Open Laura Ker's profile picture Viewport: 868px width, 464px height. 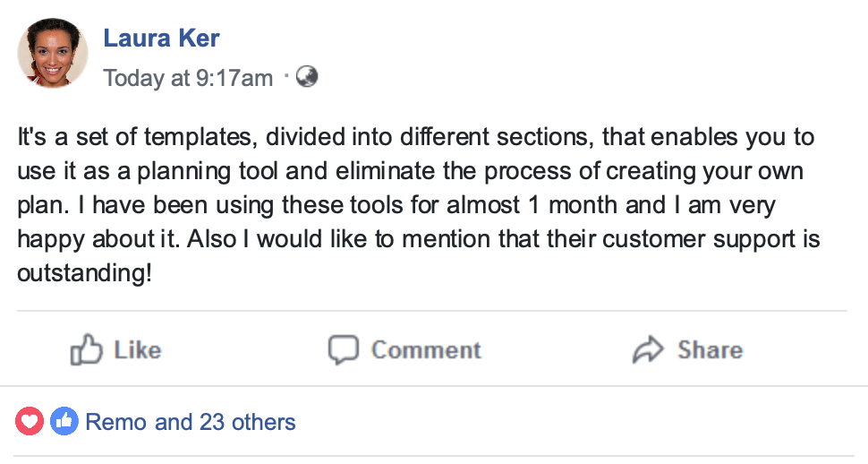click(53, 53)
